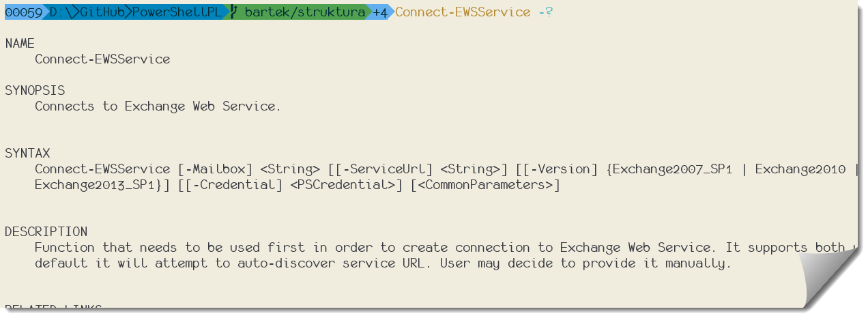The image size is (868, 318).
Task: Click the SYNTAX section heading
Action: coord(27,154)
